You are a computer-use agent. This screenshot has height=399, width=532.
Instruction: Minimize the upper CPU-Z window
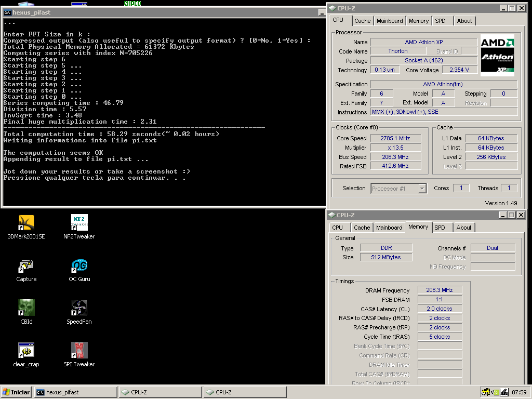pyautogui.click(x=503, y=8)
